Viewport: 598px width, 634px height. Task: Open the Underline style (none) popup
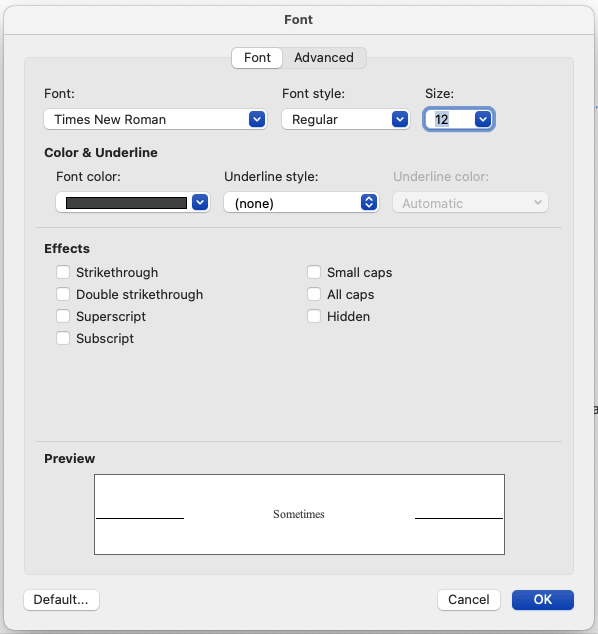(x=301, y=202)
